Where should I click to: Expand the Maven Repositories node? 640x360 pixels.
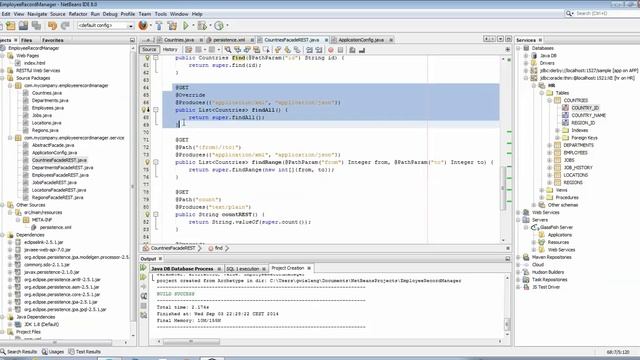[x=518, y=258]
